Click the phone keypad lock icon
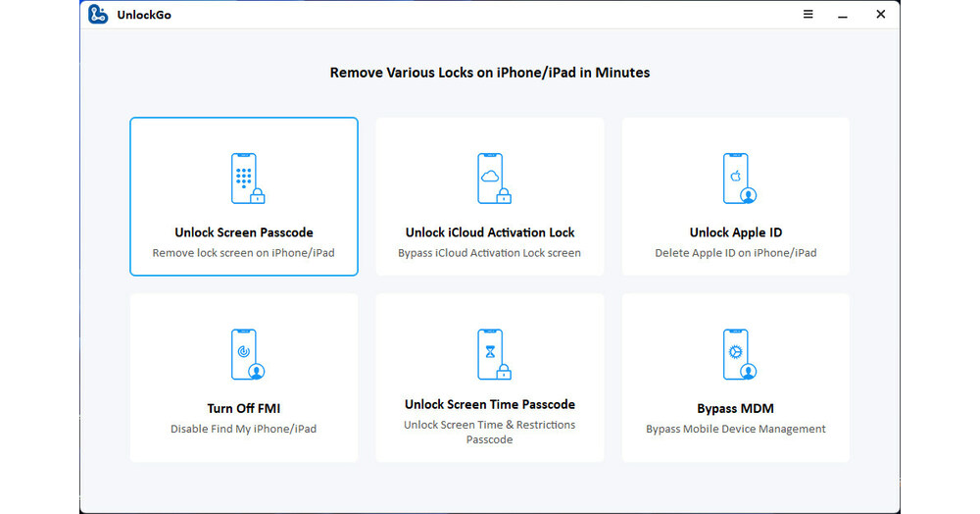Screen dimensions: 980x514 (244, 179)
